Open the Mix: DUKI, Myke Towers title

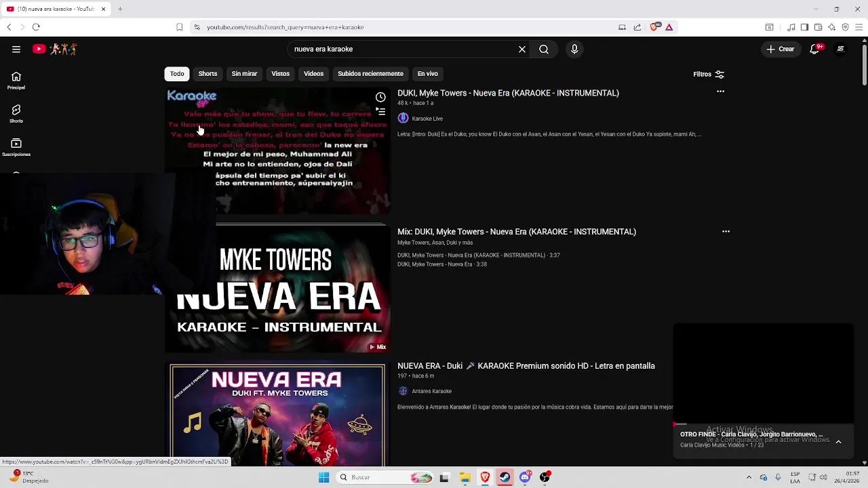pos(517,232)
